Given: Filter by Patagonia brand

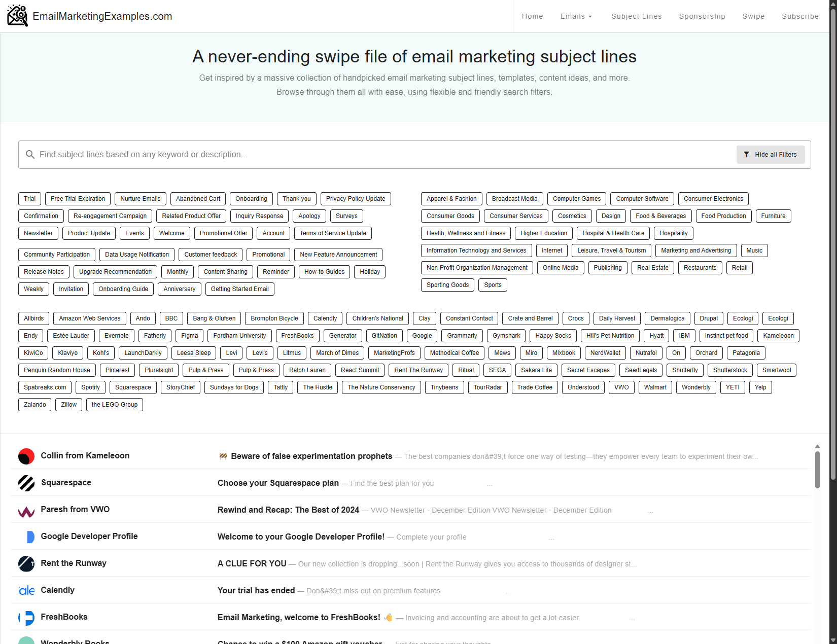Looking at the screenshot, I should pyautogui.click(x=746, y=353).
